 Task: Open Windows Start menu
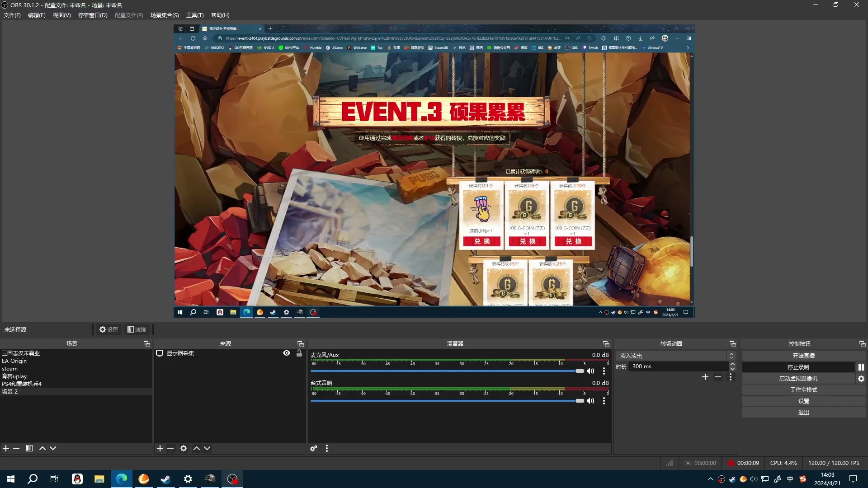11,479
